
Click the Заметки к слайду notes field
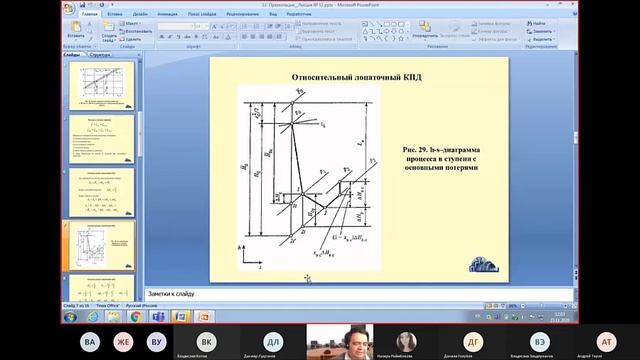coord(359,294)
